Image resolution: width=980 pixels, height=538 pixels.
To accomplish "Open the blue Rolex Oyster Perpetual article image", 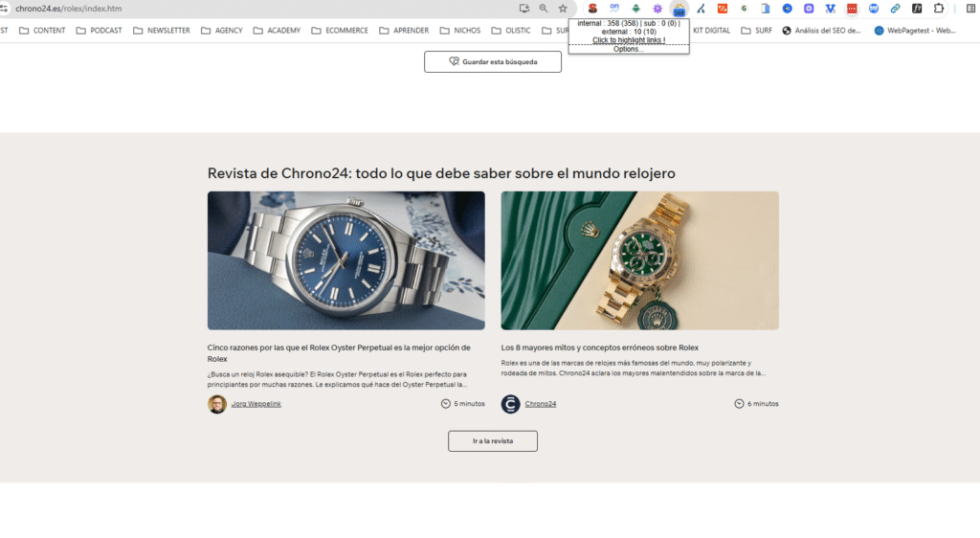I will (x=345, y=260).
